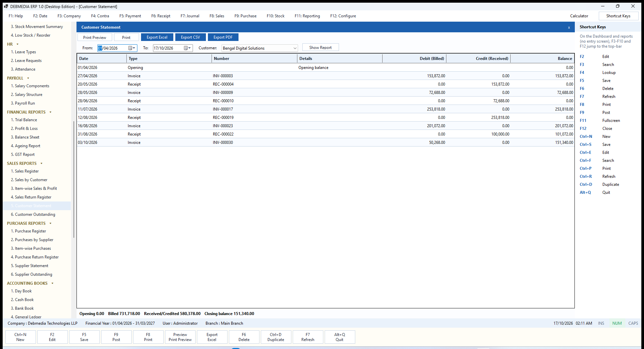Open the From date calendar picker icon
The image size is (644, 349).
[132, 48]
